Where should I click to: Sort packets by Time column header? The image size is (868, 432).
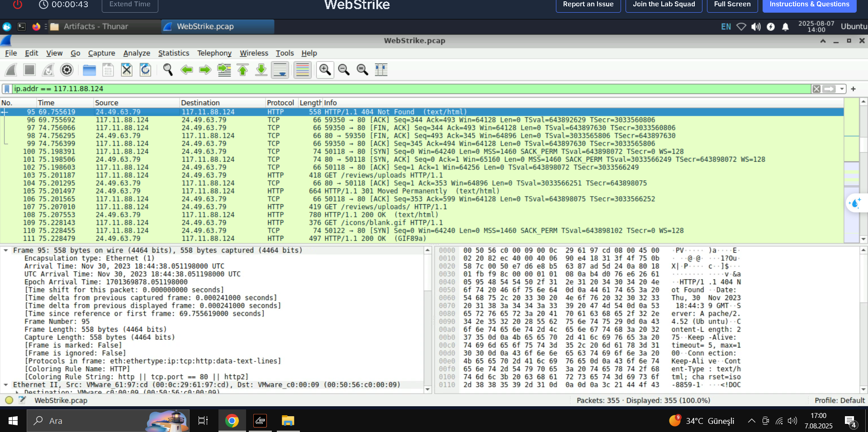65,103
